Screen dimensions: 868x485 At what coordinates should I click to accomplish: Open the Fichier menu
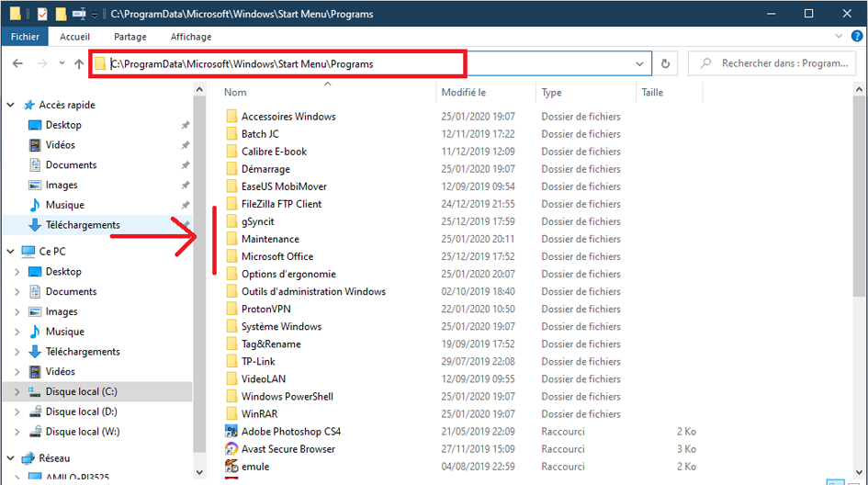tap(25, 37)
